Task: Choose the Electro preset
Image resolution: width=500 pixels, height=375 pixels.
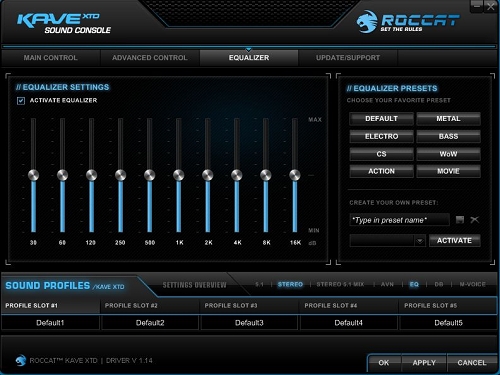Action: [x=381, y=136]
